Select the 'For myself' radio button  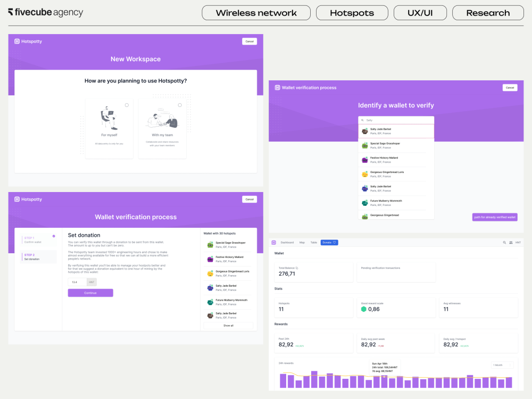click(127, 105)
